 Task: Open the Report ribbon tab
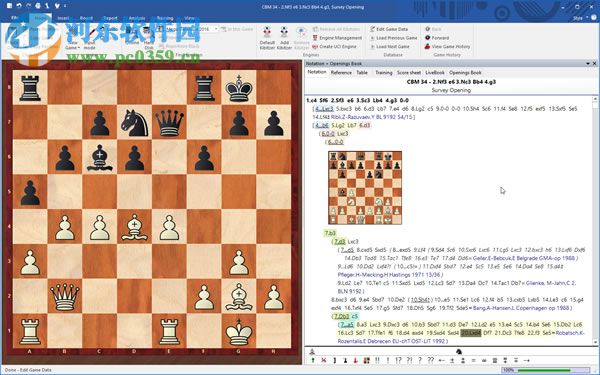pos(111,18)
